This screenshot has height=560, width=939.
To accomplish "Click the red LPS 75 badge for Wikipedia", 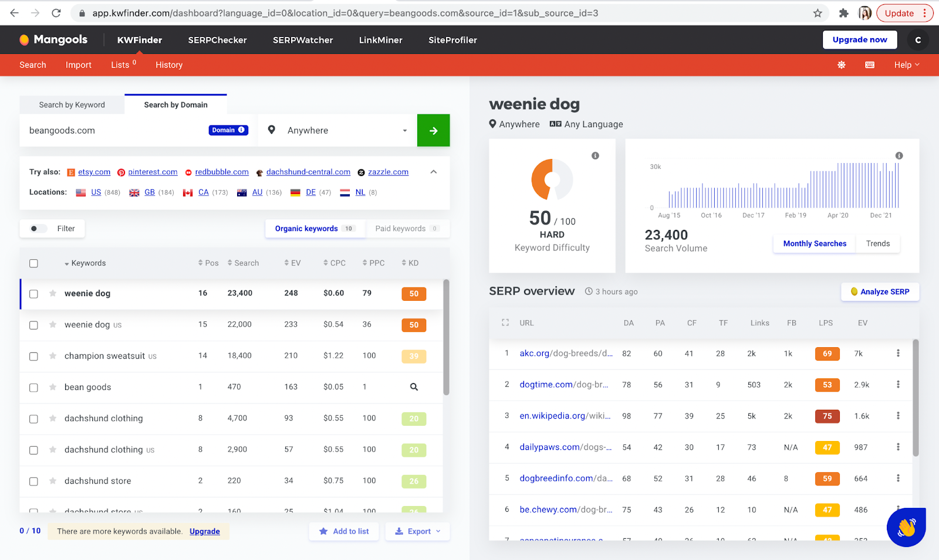I will click(827, 416).
